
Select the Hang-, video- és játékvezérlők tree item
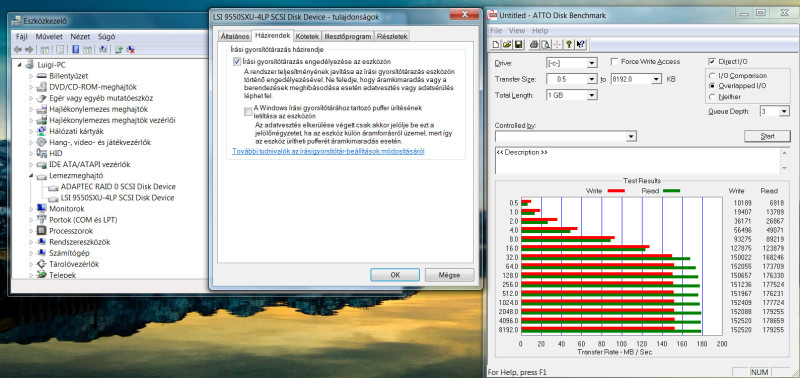[x=100, y=142]
